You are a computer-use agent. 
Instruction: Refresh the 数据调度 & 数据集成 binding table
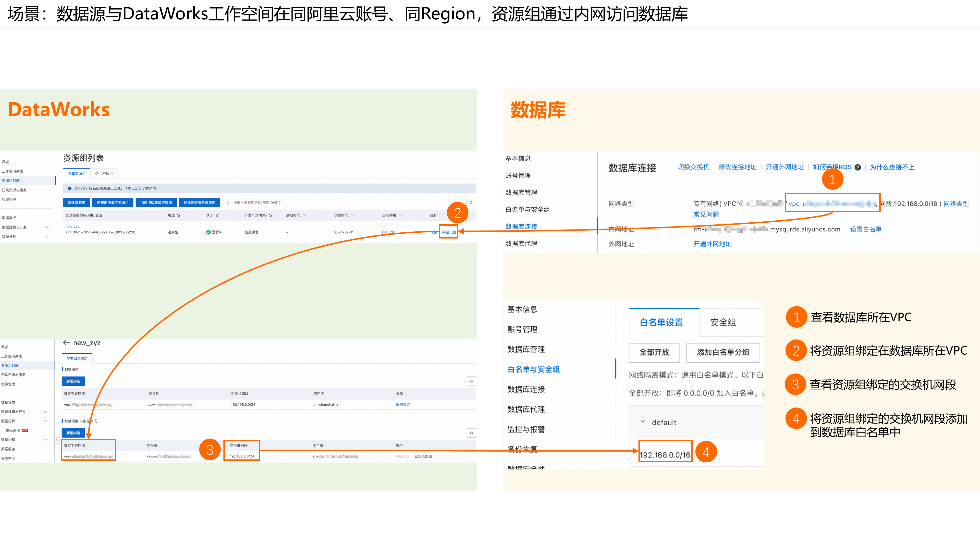coord(471,433)
